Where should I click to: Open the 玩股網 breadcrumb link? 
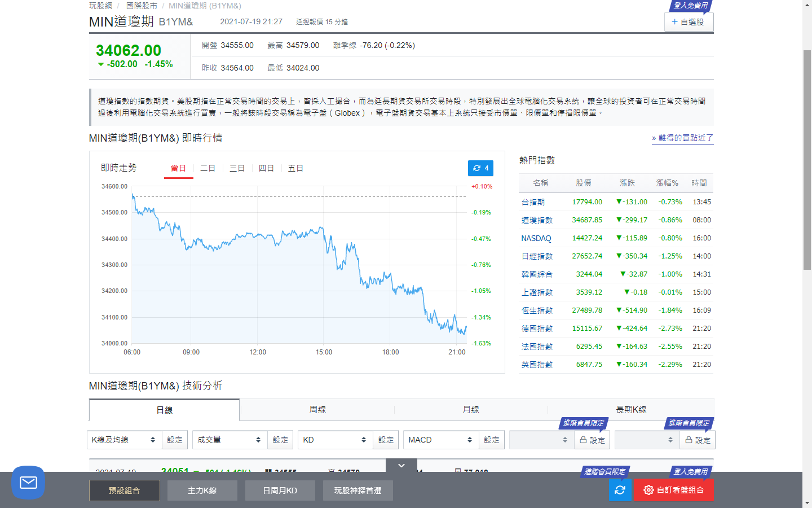[x=100, y=6]
